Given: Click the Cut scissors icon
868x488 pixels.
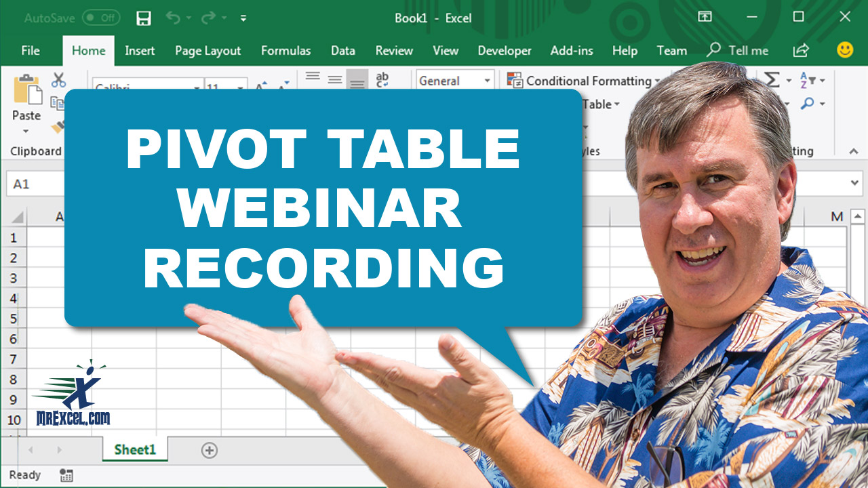Looking at the screenshot, I should pos(58,80).
